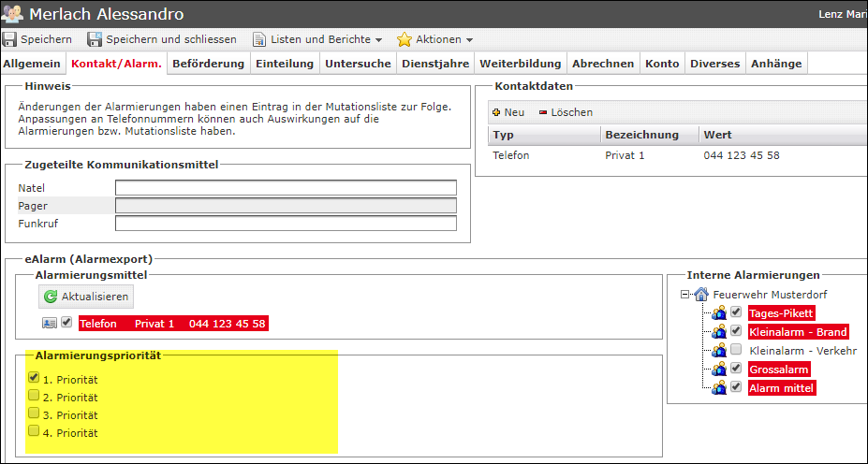This screenshot has width=868, height=464.
Task: Click the Speichern und schliessen text
Action: pyautogui.click(x=171, y=40)
